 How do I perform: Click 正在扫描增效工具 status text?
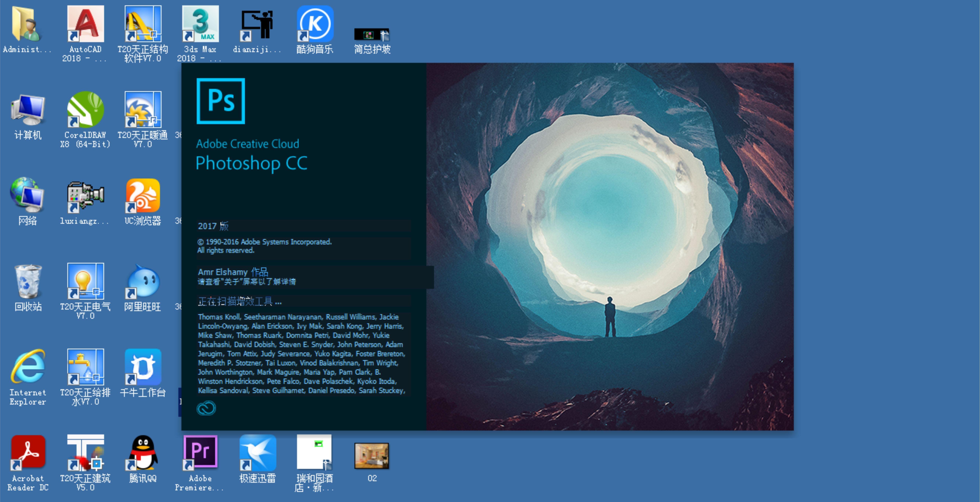pyautogui.click(x=240, y=302)
